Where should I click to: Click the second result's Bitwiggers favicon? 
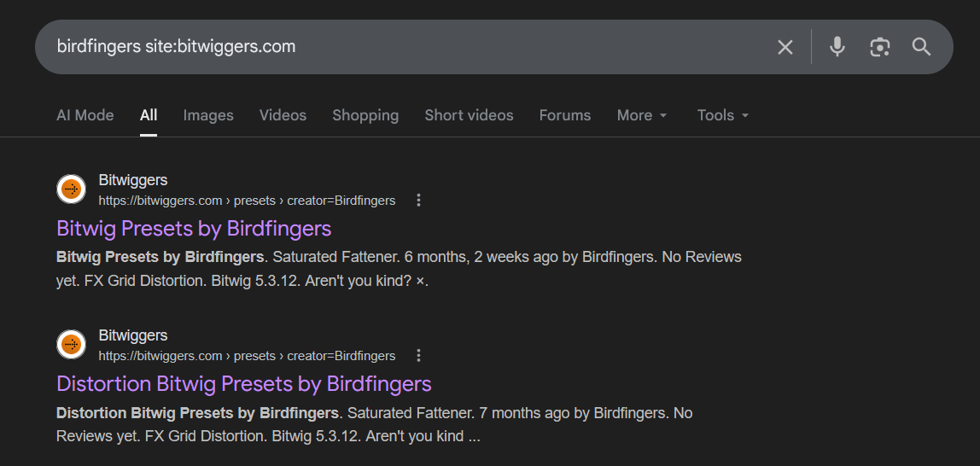[x=72, y=345]
